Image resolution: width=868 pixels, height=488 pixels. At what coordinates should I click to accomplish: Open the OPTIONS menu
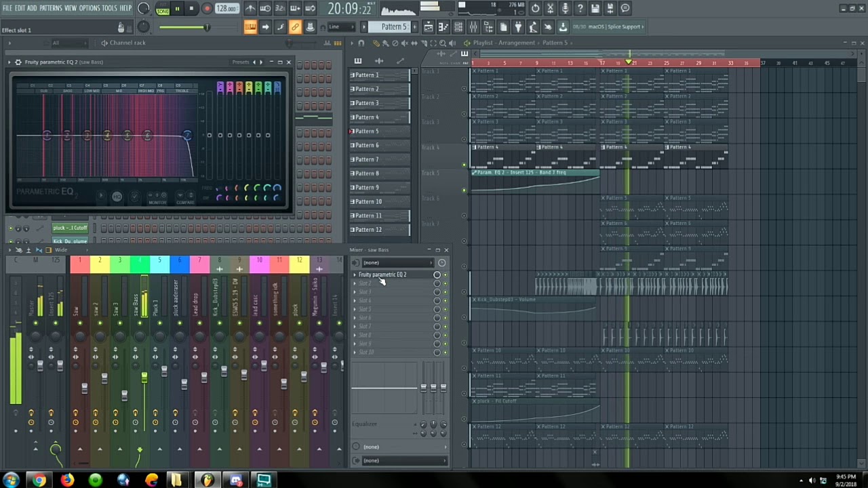click(x=90, y=8)
